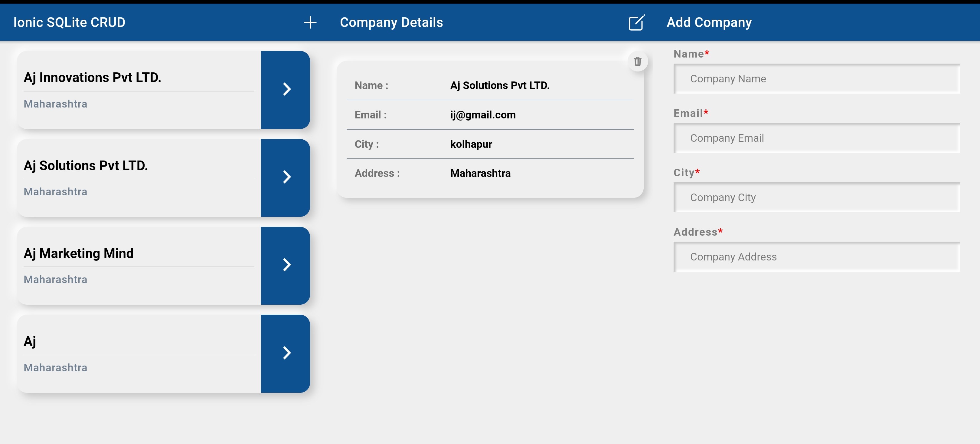Open Aj Innovations Pvt LTD via chevron arrow
980x444 pixels.
pyautogui.click(x=286, y=89)
